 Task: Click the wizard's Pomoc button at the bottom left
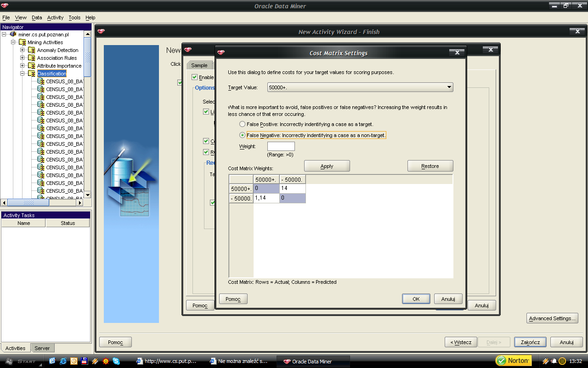point(115,342)
